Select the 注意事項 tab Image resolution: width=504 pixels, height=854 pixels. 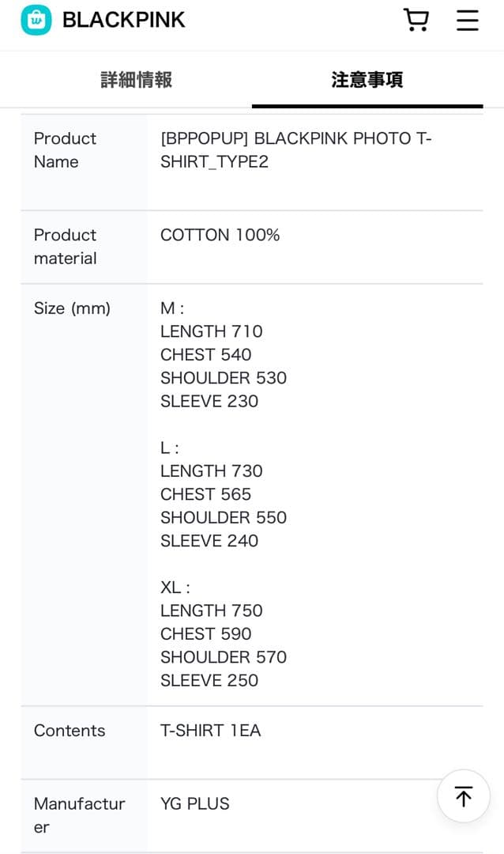(367, 80)
